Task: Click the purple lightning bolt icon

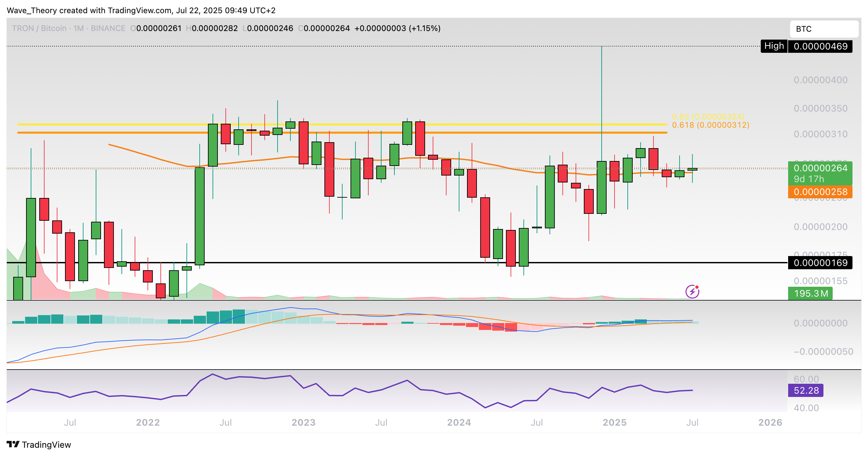Action: (692, 291)
